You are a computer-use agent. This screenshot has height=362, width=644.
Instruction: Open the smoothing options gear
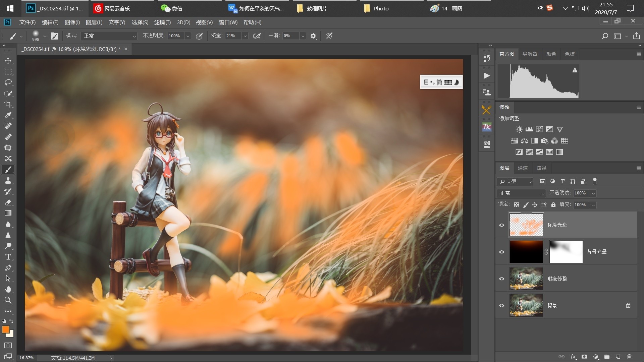pos(313,36)
